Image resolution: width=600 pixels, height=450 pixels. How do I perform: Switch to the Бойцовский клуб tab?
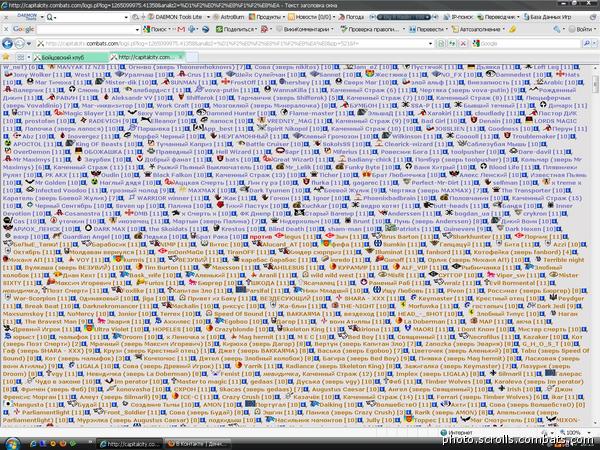[70, 57]
